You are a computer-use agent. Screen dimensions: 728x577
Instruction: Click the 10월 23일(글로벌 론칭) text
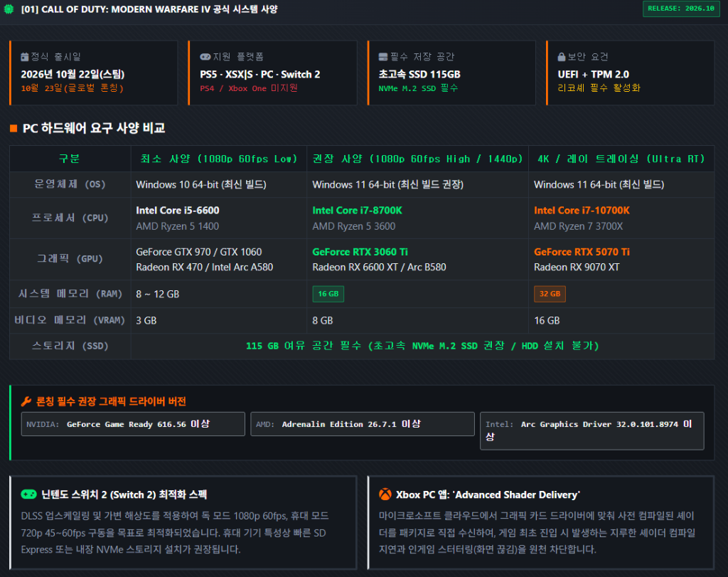click(x=72, y=88)
